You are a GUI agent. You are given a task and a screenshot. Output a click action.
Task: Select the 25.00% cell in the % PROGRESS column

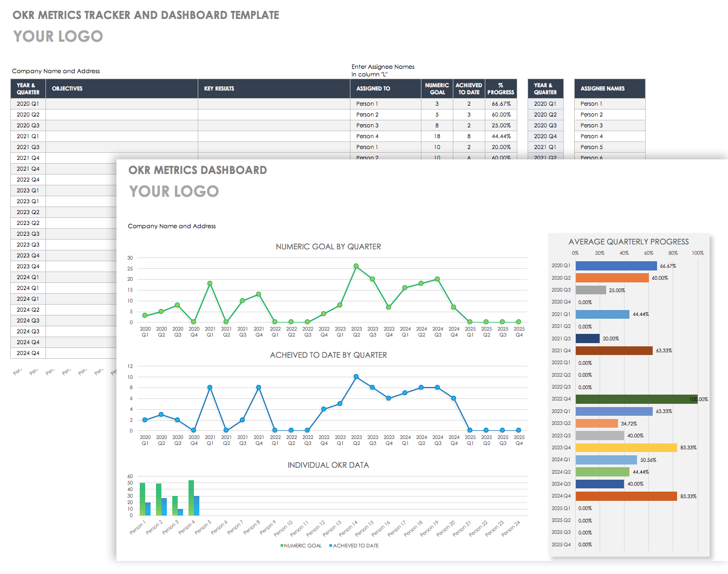point(501,125)
